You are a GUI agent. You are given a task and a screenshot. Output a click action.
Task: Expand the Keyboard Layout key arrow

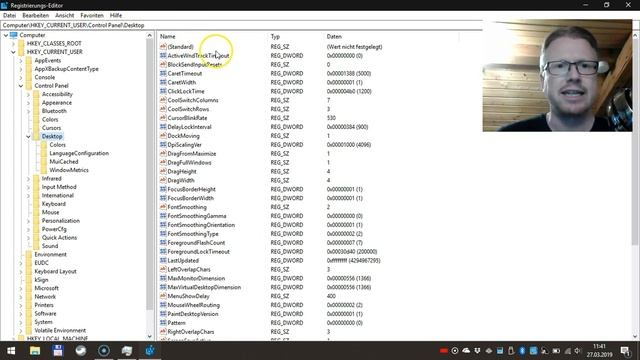coord(21,271)
